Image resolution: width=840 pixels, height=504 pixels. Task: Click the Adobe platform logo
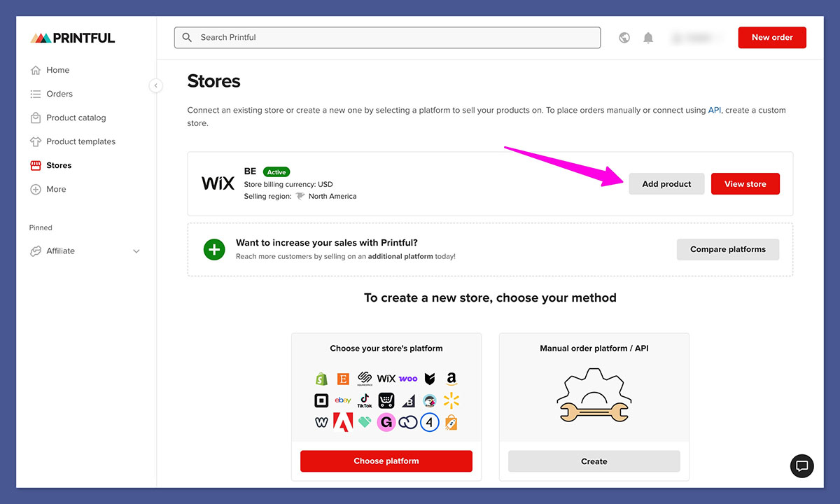[x=343, y=422]
